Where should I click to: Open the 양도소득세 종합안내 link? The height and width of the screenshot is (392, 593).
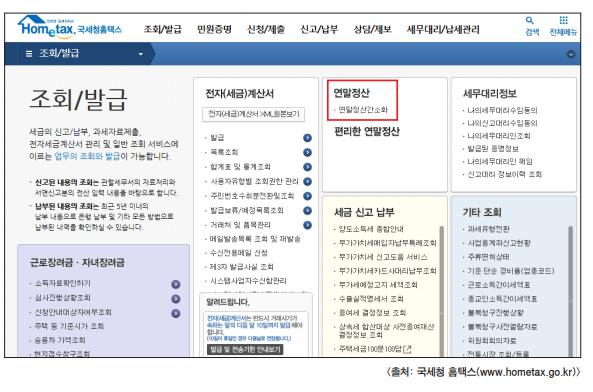(x=371, y=229)
